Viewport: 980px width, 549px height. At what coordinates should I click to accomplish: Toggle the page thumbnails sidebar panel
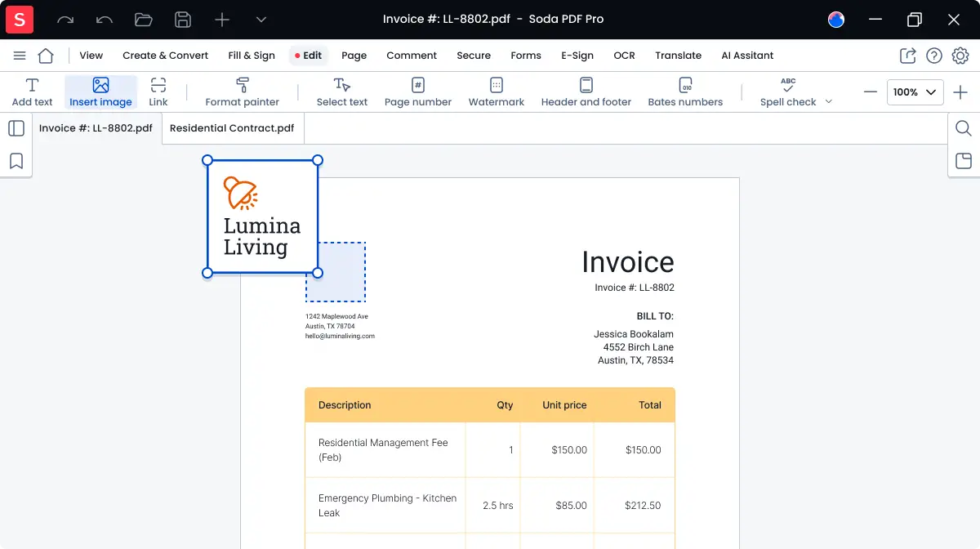[x=16, y=128]
